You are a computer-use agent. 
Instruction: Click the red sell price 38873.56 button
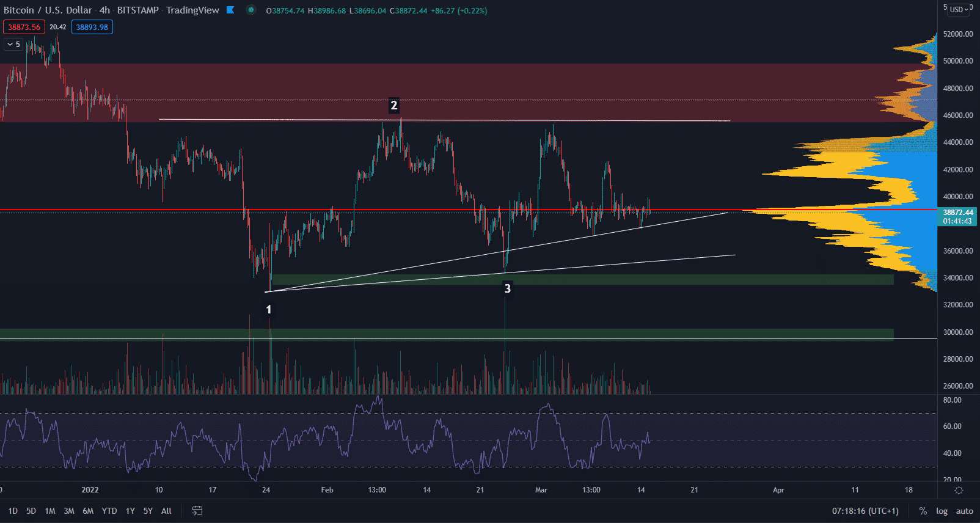[x=24, y=27]
